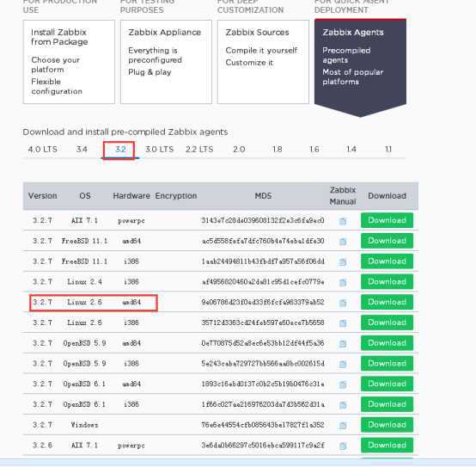This screenshot has width=476, height=467.
Task: Open manual icon for OpenBSD 6.1 i386 row
Action: tap(343, 405)
